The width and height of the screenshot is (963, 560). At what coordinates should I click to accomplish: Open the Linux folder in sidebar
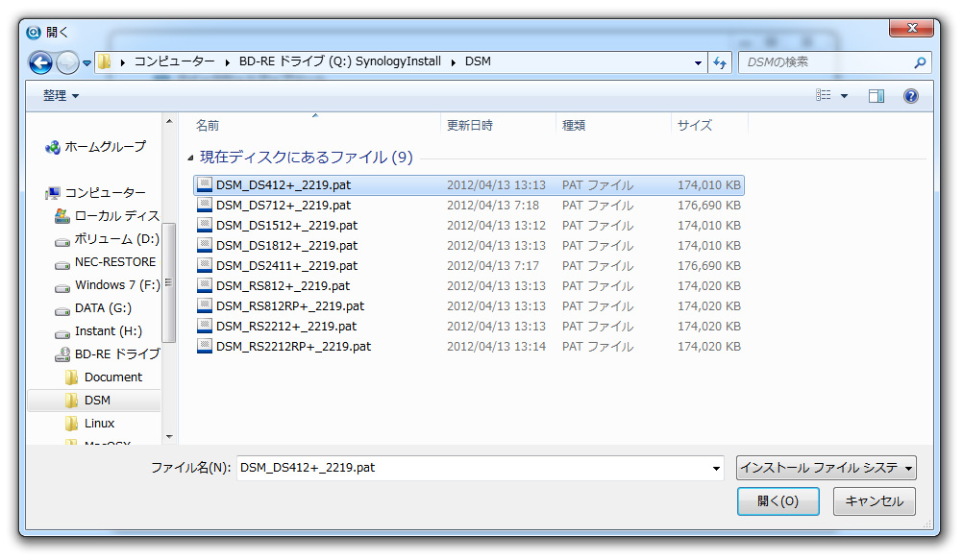pos(89,423)
